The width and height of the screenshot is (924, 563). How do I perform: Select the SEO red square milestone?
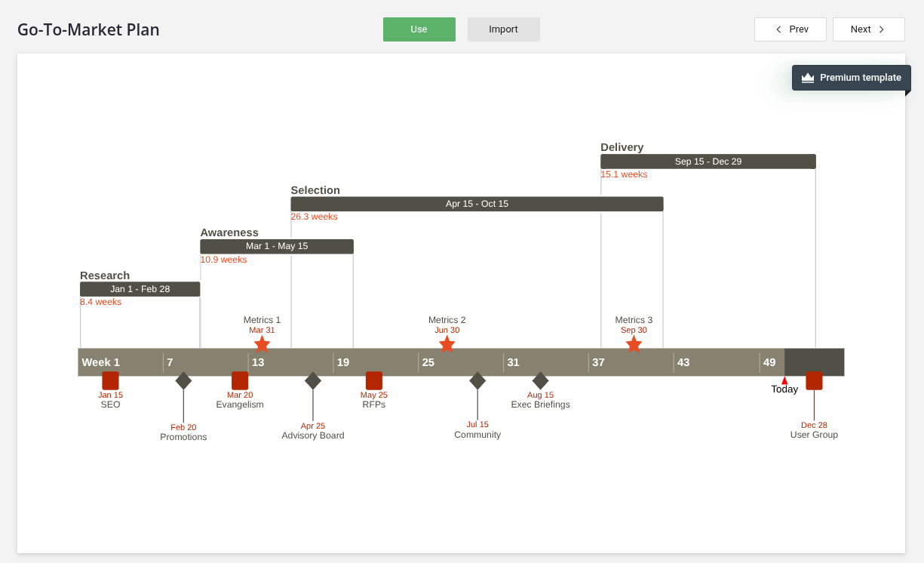[110, 380]
